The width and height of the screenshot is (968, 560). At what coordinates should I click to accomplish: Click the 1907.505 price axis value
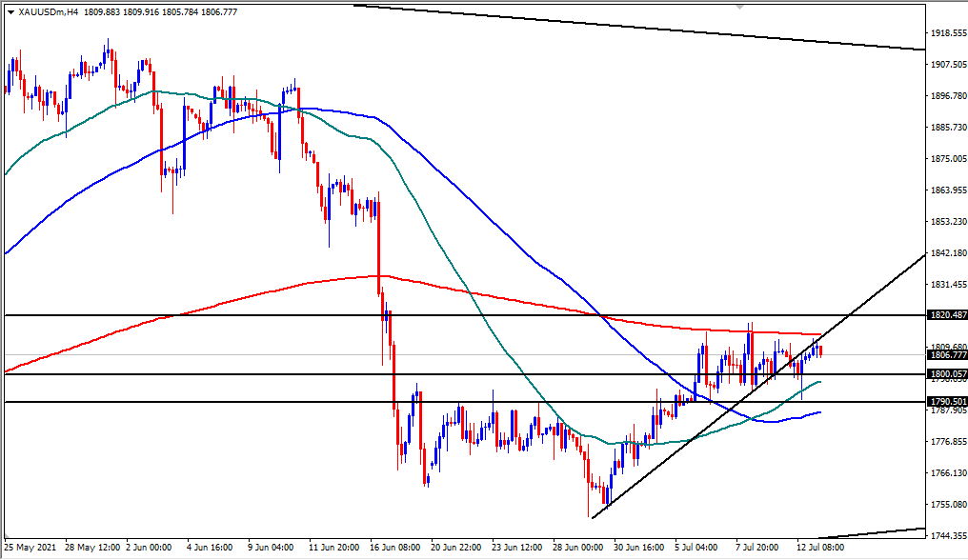[949, 64]
